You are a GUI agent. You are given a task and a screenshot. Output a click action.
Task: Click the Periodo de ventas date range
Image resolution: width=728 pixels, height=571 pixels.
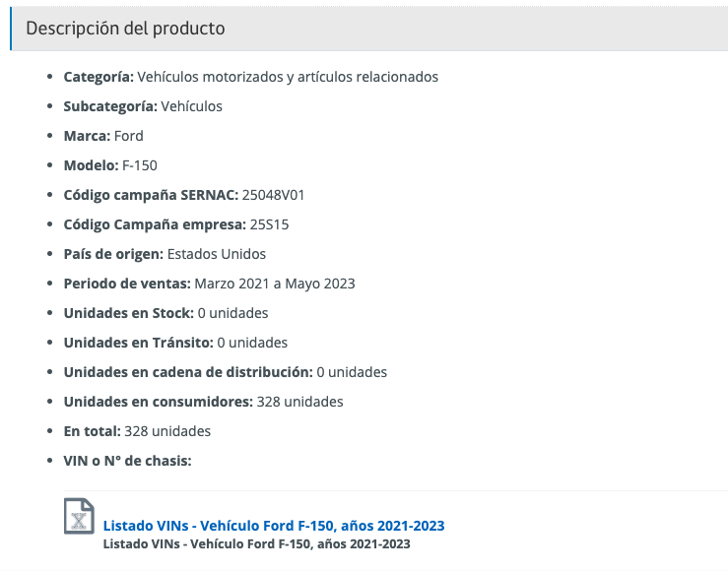tap(275, 284)
